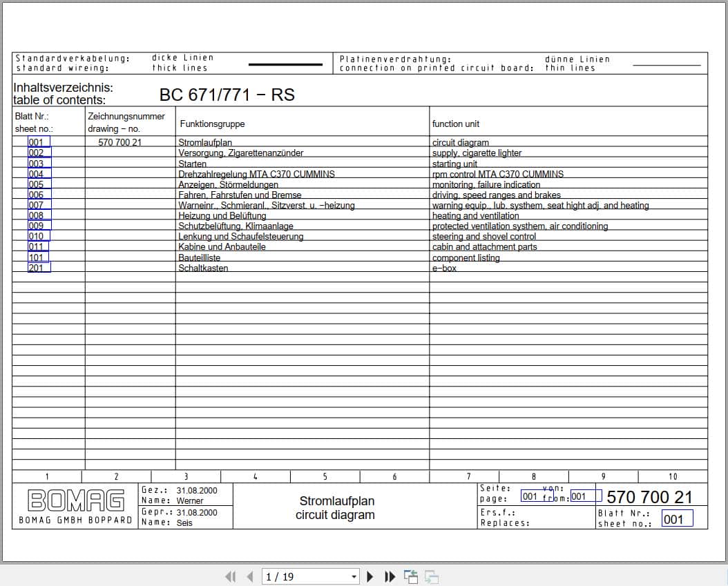The image size is (728, 586).
Task: Open sheet link 002 Versorgung
Action: [39, 153]
